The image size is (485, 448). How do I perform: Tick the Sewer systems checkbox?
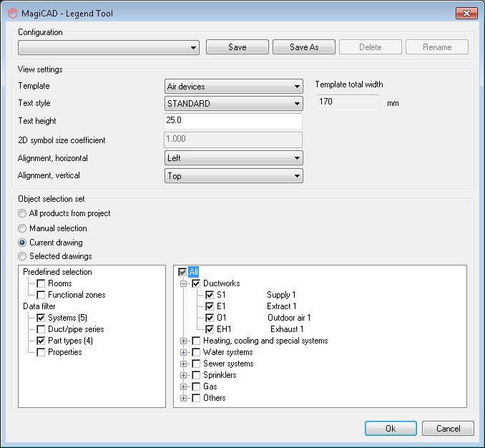coord(196,364)
